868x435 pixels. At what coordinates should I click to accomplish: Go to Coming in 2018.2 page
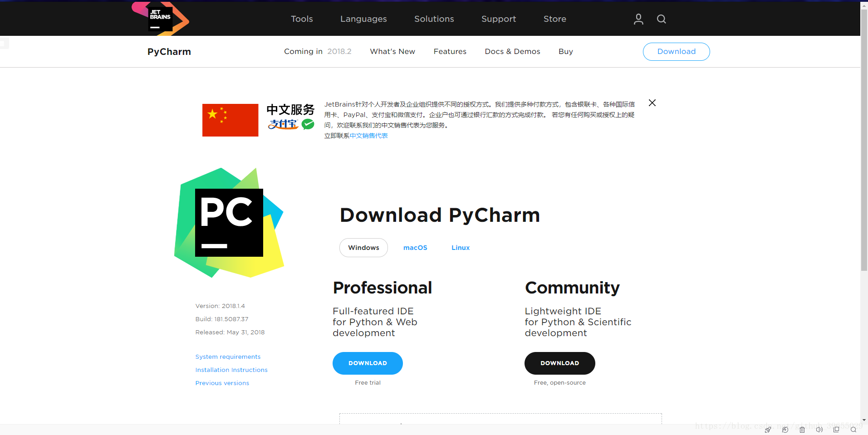coord(318,52)
